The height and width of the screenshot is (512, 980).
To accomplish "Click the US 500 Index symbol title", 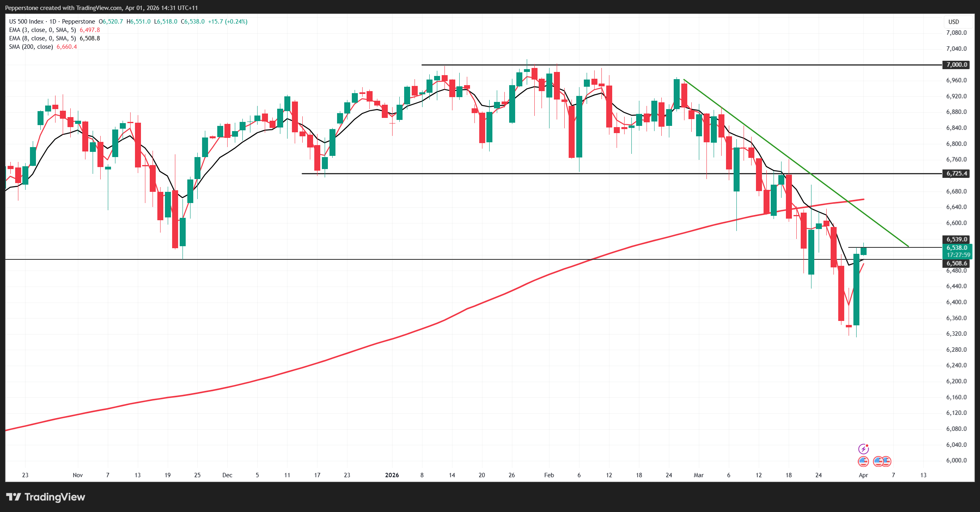I will click(x=26, y=22).
